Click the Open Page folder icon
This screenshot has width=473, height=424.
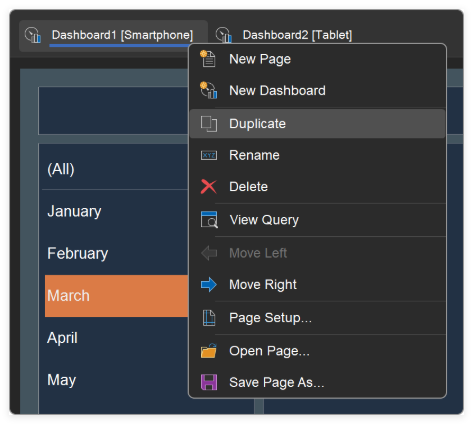209,351
